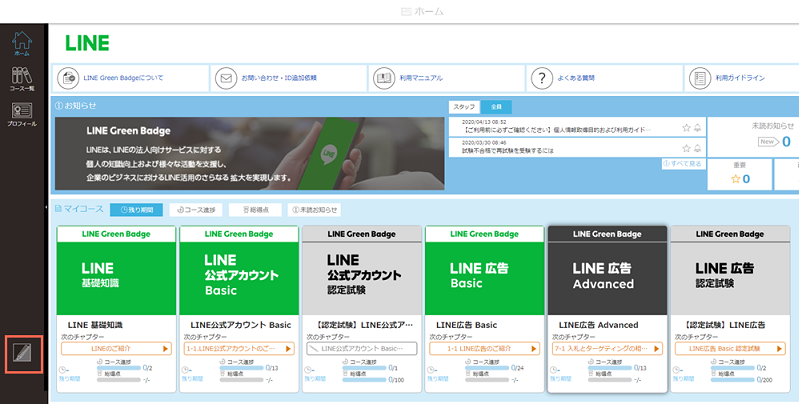The width and height of the screenshot is (799, 404).
Task: Click the LINE 基礎知識 course title
Action: (x=95, y=325)
